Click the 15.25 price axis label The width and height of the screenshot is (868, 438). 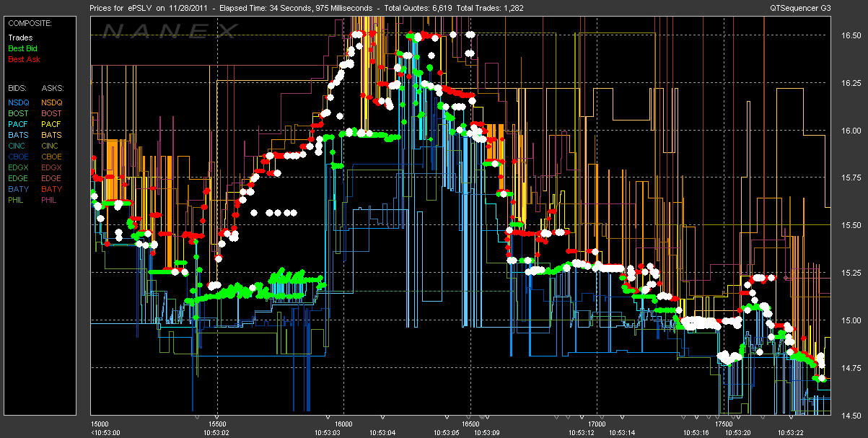click(x=851, y=273)
